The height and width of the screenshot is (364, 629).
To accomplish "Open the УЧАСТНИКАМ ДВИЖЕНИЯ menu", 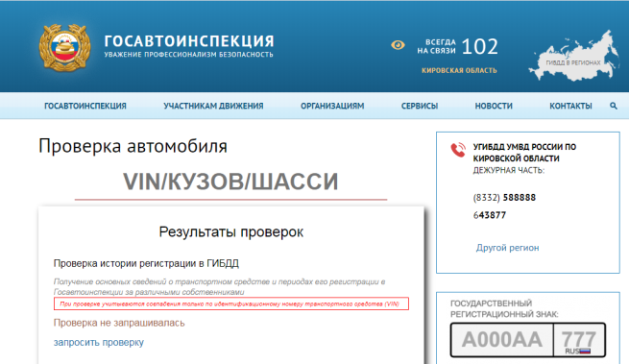I will click(x=213, y=106).
